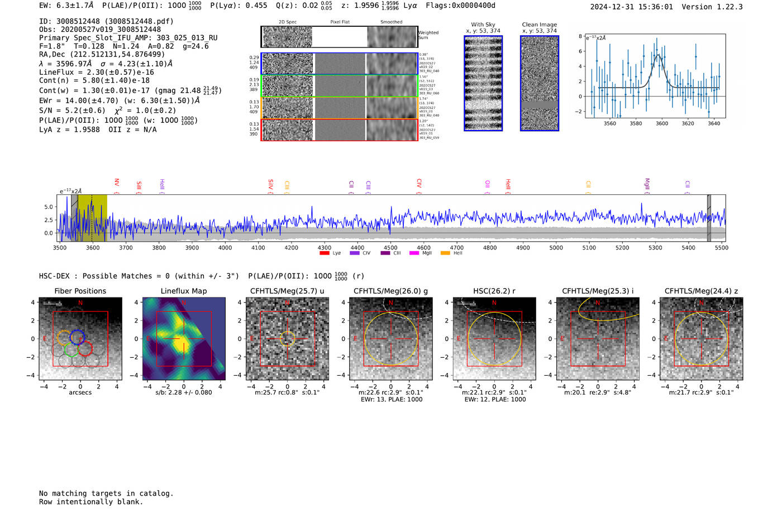Select the MgII line marker label
Viewport: 782px width, 532px height.
click(x=647, y=186)
